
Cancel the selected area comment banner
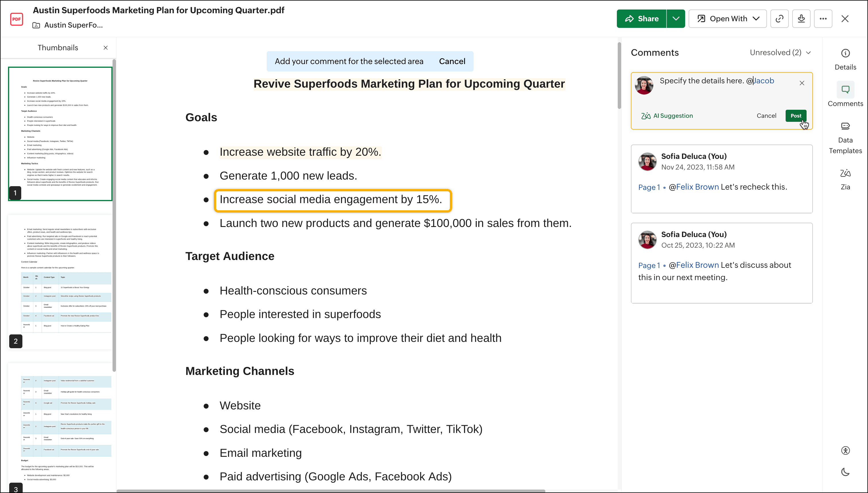pyautogui.click(x=452, y=61)
